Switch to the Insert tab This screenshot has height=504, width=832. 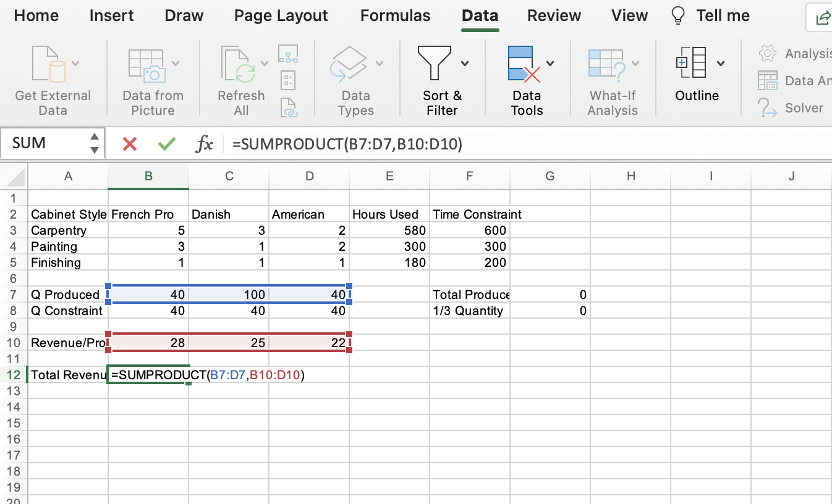click(x=112, y=15)
